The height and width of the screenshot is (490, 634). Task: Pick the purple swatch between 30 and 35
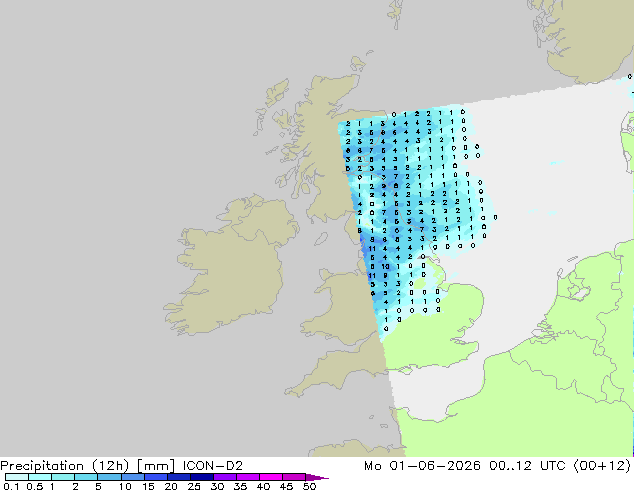224,477
